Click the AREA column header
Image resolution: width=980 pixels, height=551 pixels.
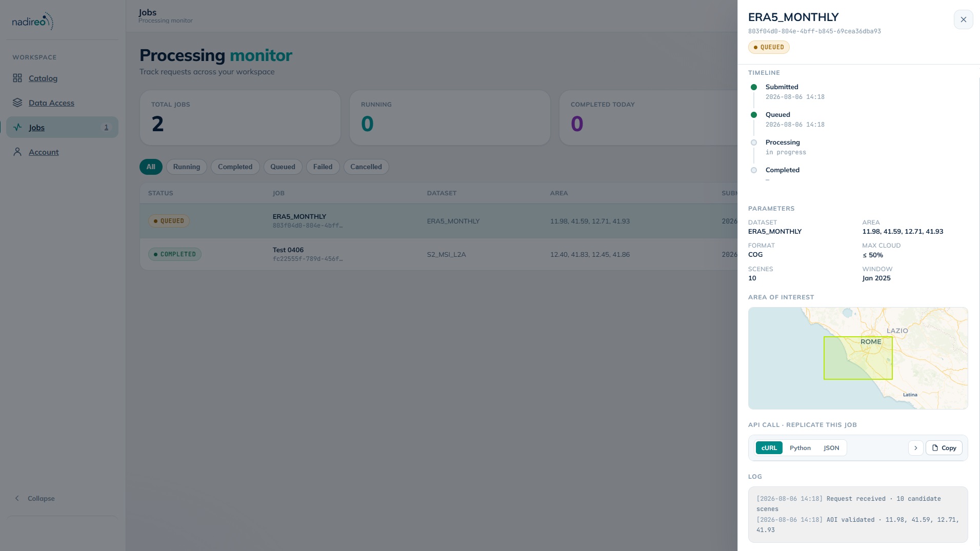558,193
